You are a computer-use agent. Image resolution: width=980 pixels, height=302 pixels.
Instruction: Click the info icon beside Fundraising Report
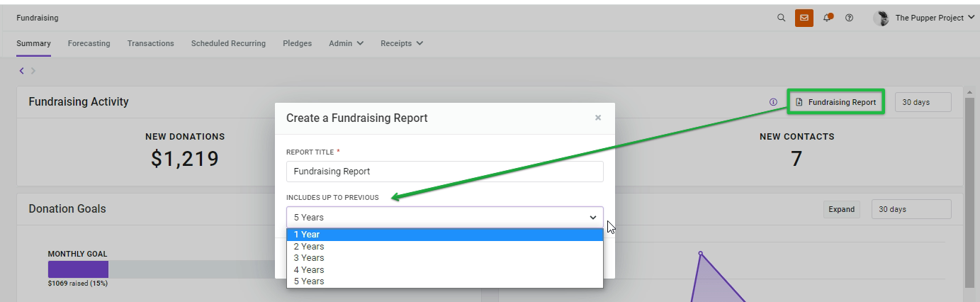coord(773,102)
